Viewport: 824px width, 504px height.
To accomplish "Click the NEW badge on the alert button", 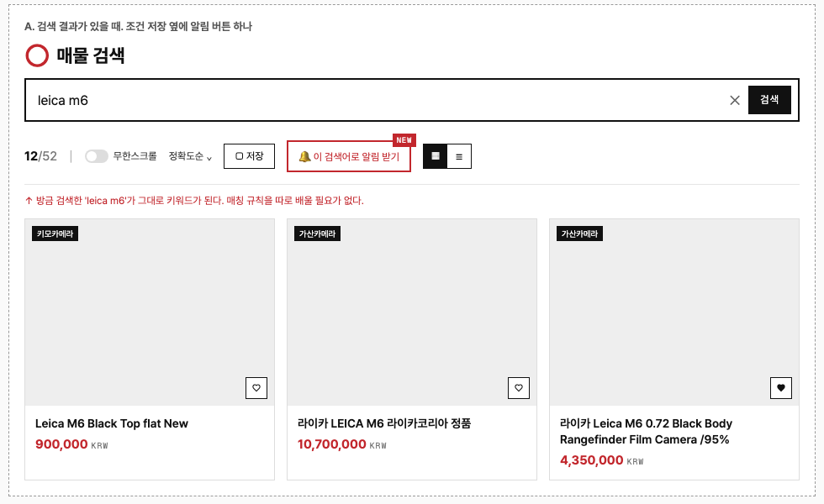I will [x=404, y=140].
